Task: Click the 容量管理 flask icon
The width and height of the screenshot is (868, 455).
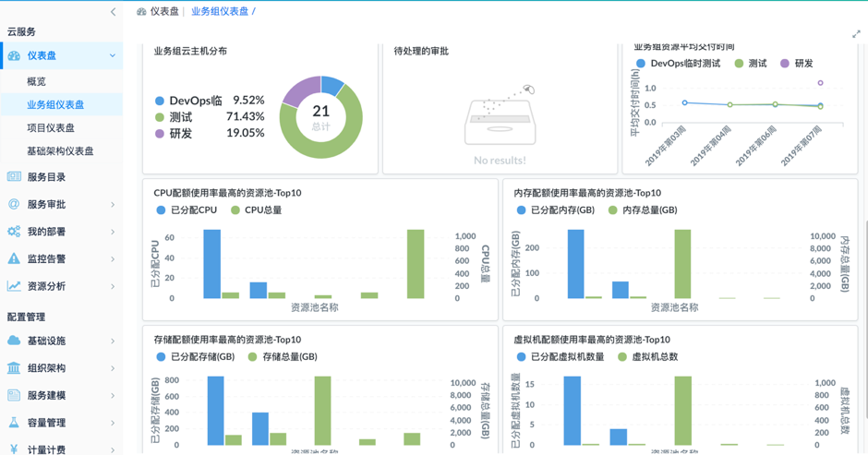Action: 14,423
